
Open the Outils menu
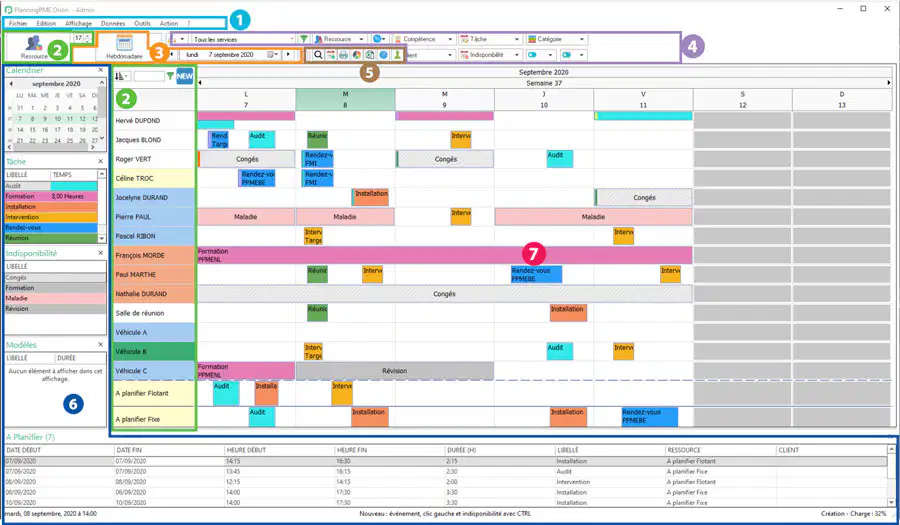click(x=142, y=24)
